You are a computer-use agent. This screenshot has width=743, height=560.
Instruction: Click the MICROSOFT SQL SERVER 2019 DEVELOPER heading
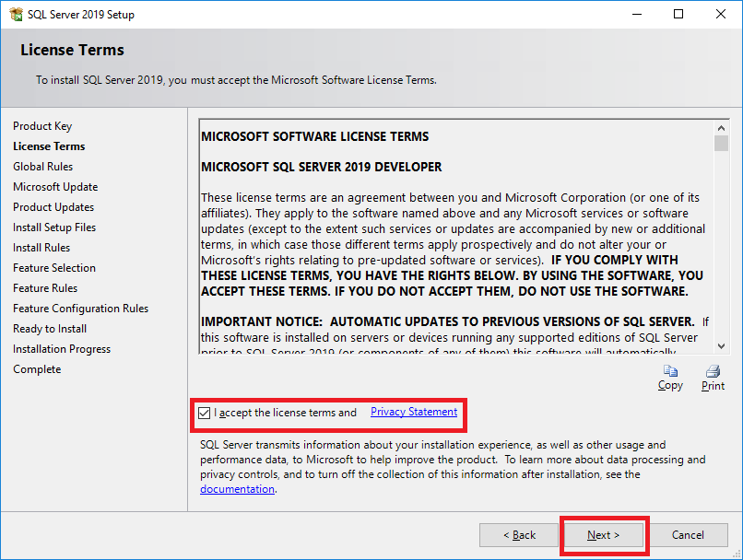(322, 167)
